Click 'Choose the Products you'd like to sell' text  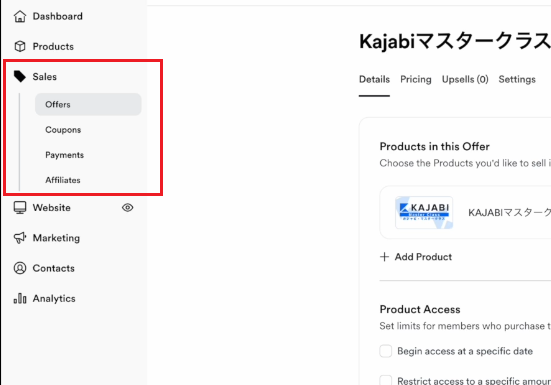point(465,163)
